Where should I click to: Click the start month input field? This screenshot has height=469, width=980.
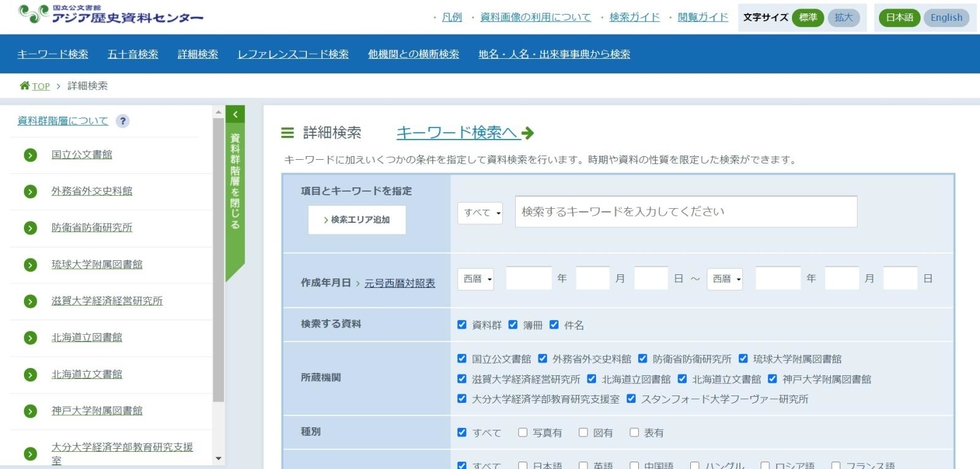click(x=592, y=279)
